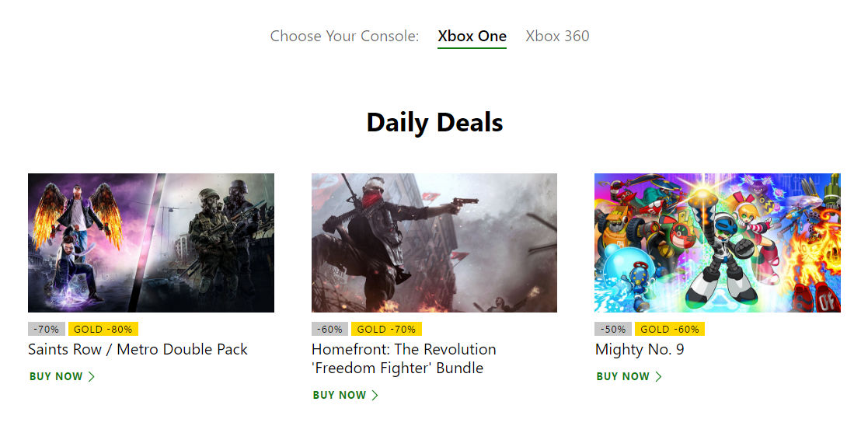Switch to the Xbox One console tab

[472, 37]
